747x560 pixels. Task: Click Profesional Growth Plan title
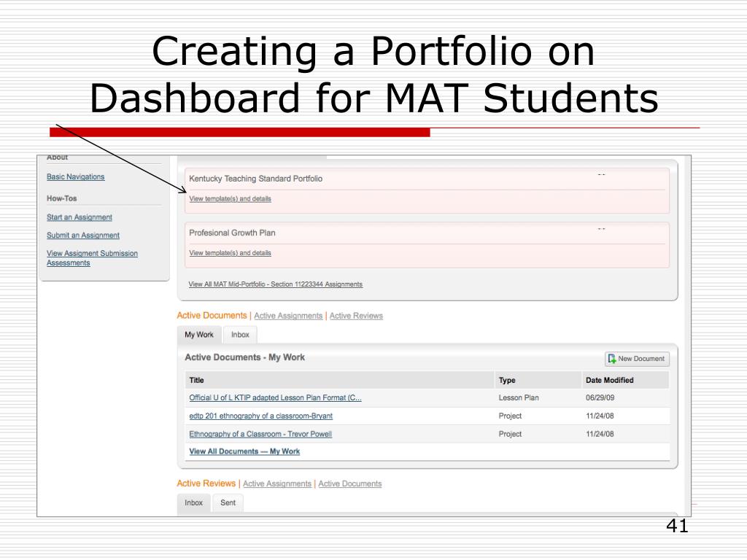232,233
